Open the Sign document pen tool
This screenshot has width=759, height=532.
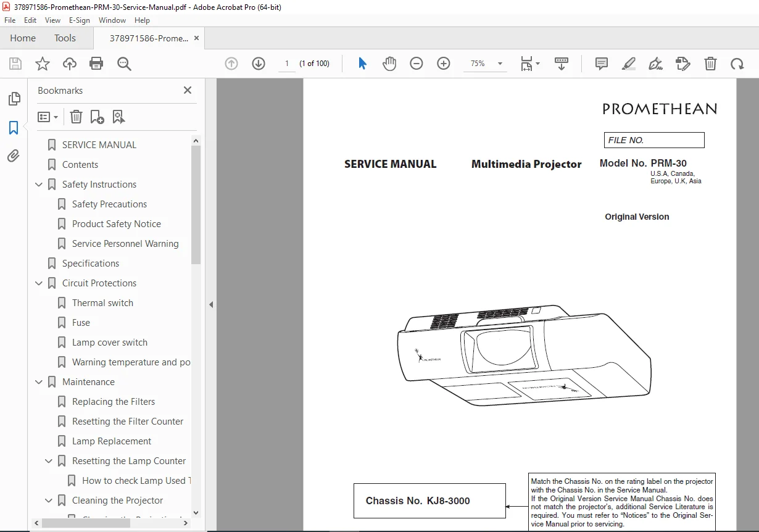point(656,64)
